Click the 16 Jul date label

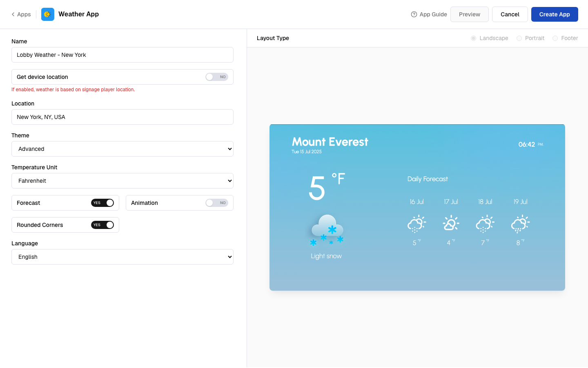click(x=417, y=202)
